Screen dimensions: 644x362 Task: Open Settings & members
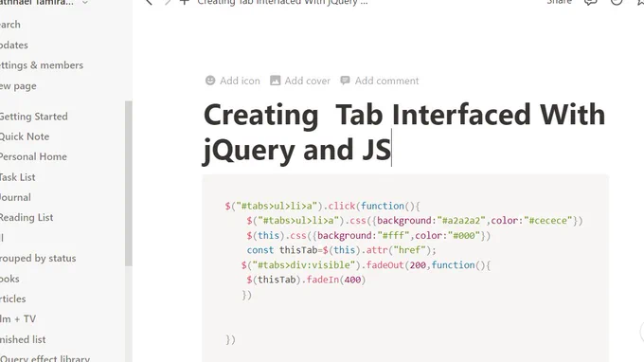point(41,65)
